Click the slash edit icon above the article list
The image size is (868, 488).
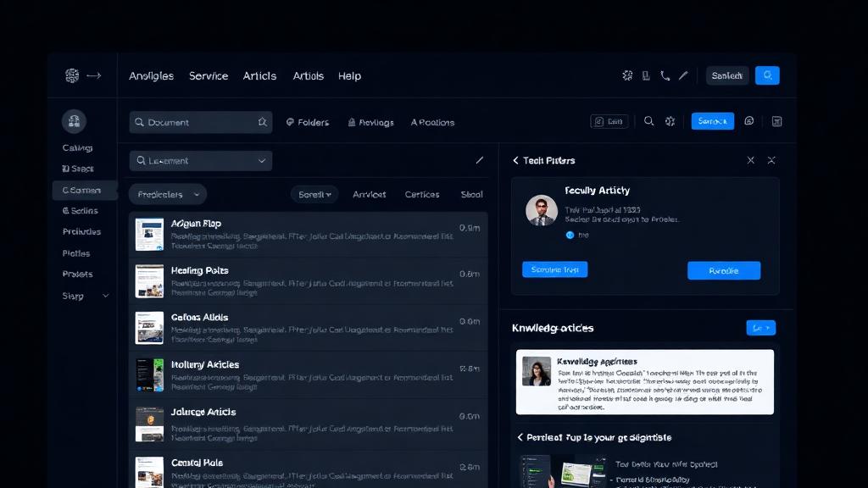pyautogui.click(x=479, y=160)
